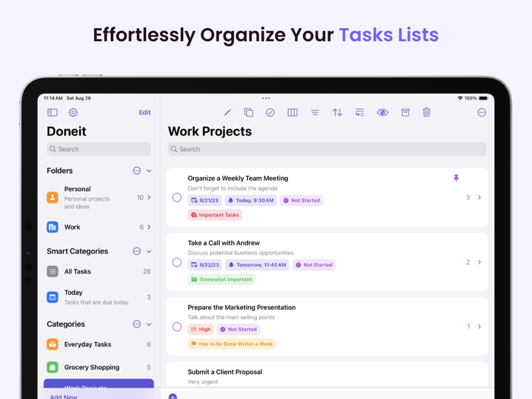Open the Work folder

[x=99, y=227]
